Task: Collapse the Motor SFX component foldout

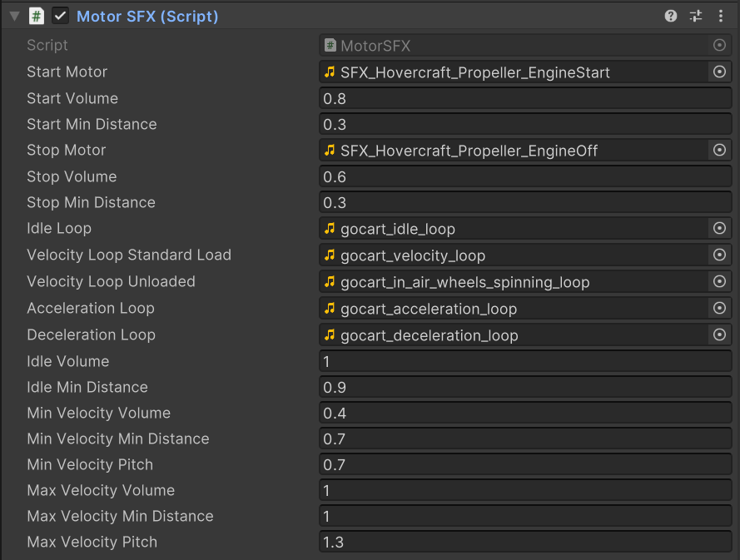Action: click(x=15, y=17)
